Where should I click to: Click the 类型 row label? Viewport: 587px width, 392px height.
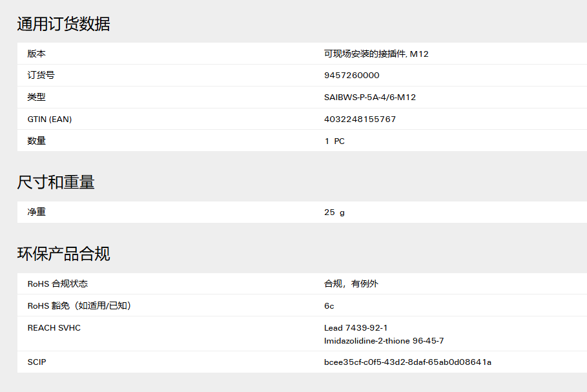(x=36, y=98)
